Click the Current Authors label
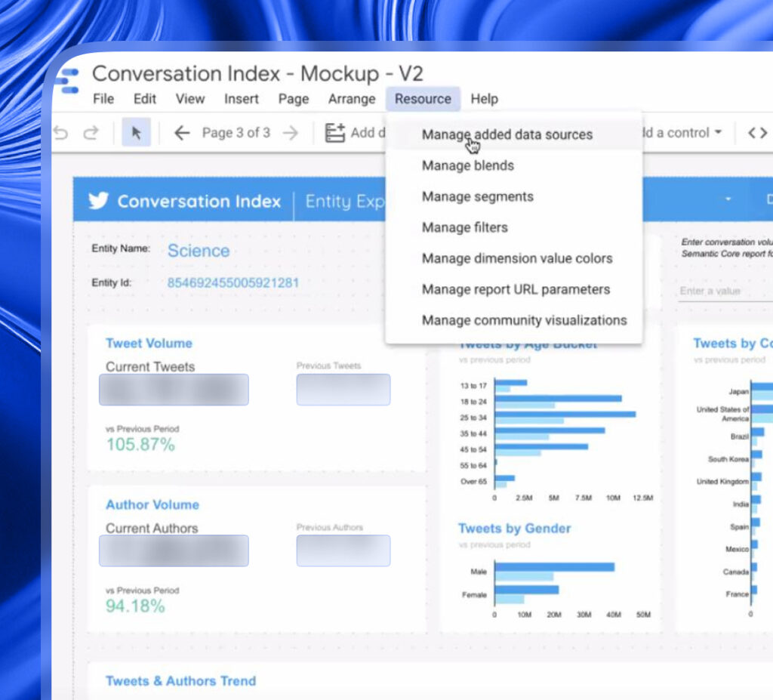The width and height of the screenshot is (773, 700). tap(152, 528)
